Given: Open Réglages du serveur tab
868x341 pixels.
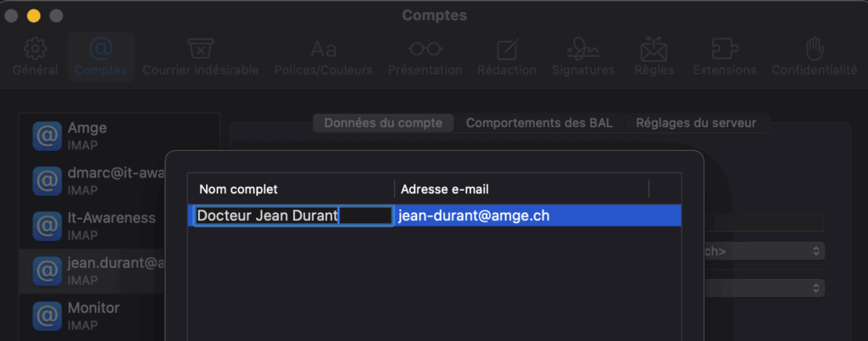Looking at the screenshot, I should (696, 123).
